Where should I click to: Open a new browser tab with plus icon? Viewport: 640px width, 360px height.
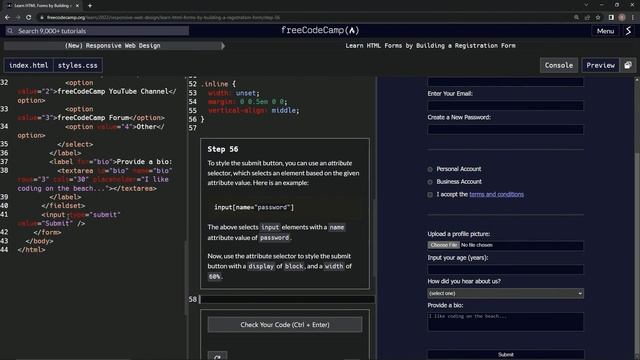(90, 6)
